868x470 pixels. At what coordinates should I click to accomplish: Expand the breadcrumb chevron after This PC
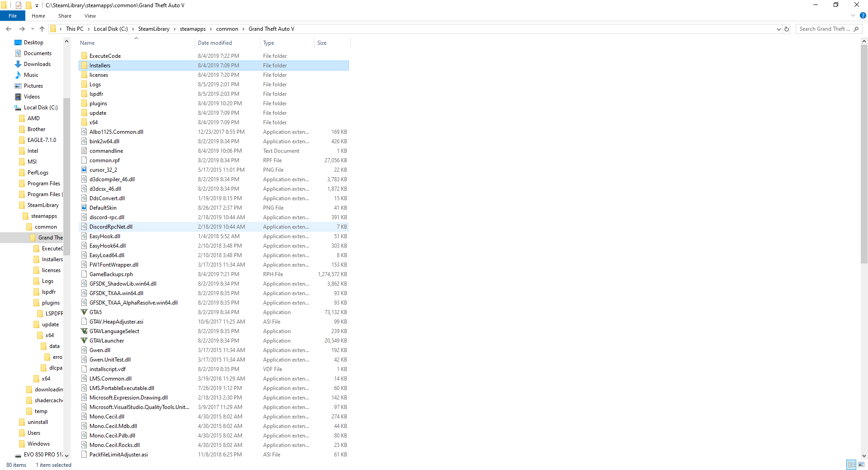tap(89, 29)
